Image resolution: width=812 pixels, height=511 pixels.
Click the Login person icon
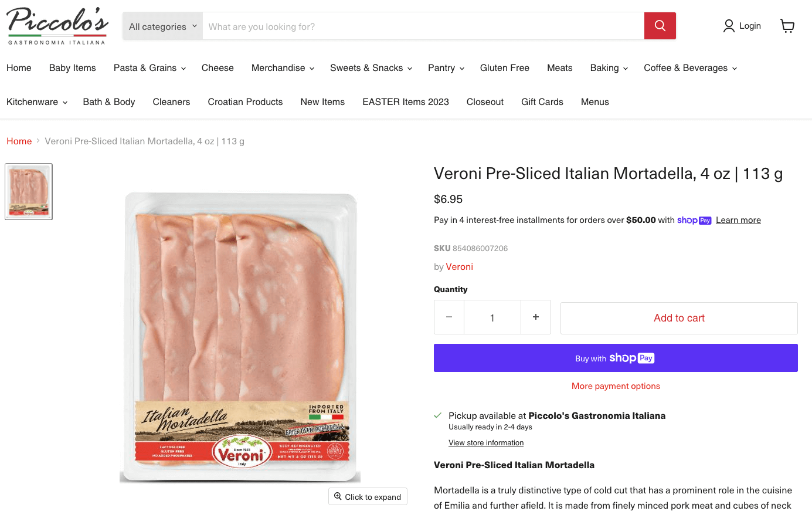pos(729,26)
